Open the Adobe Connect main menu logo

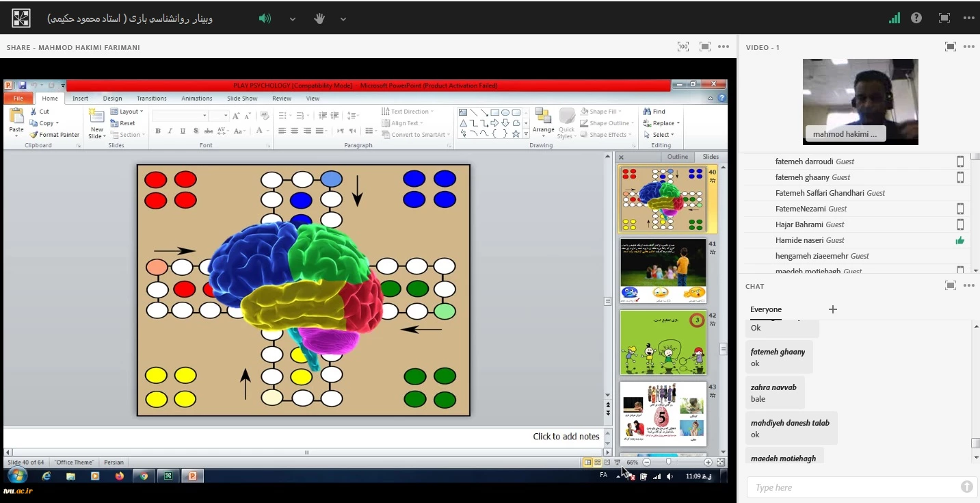click(21, 18)
